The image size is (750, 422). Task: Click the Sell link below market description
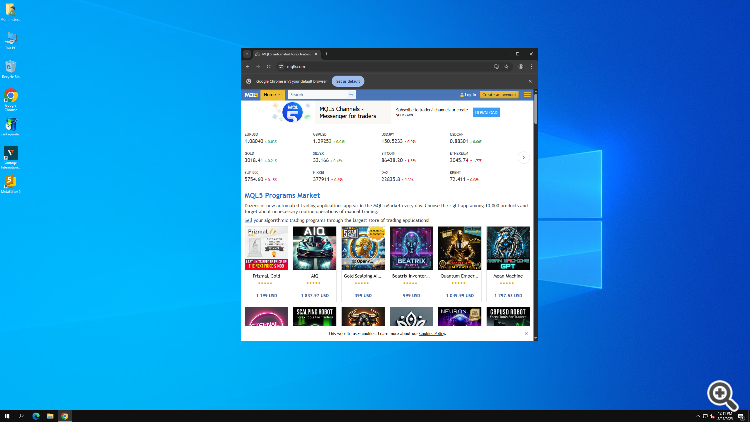[x=248, y=221]
